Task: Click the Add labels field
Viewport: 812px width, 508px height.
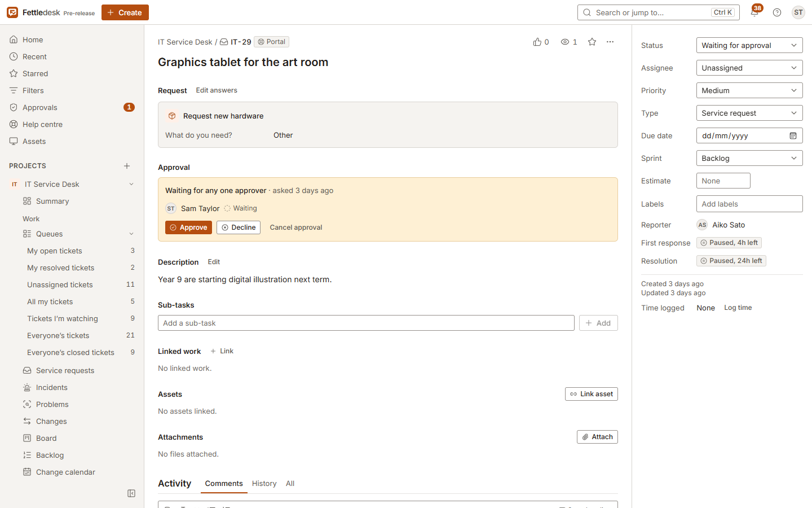Action: 749,204
